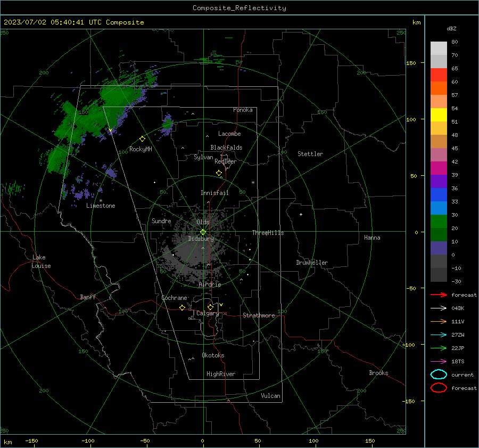The height and width of the screenshot is (448, 479).
Task: Click the Sundre map label
Action: (x=161, y=221)
